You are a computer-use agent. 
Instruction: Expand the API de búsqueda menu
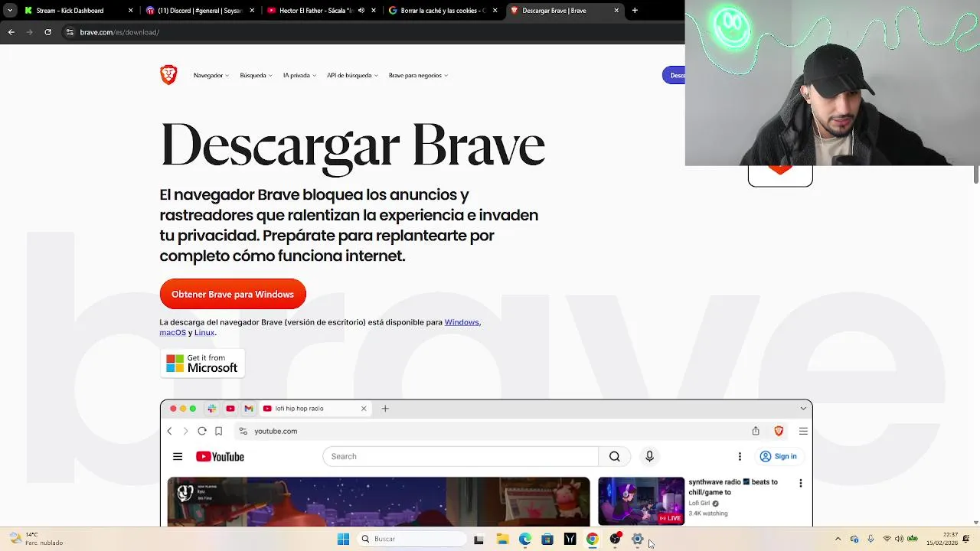[352, 75]
